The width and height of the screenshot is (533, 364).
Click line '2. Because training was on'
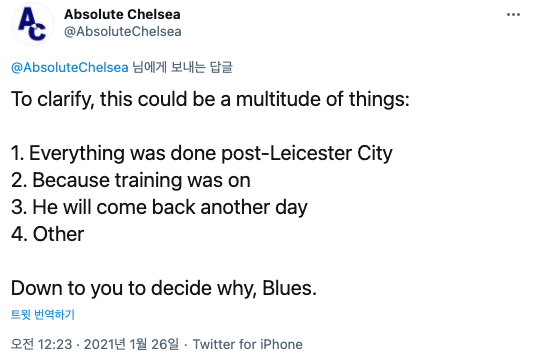click(131, 180)
